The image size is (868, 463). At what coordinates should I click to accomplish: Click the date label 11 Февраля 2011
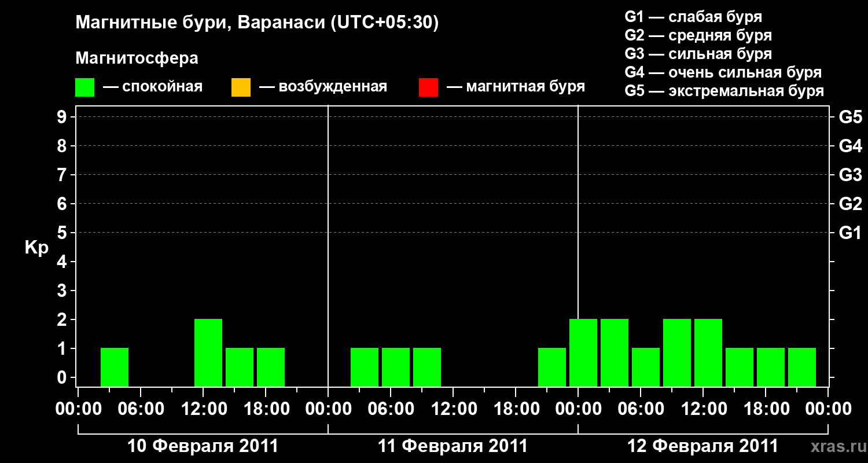click(453, 446)
